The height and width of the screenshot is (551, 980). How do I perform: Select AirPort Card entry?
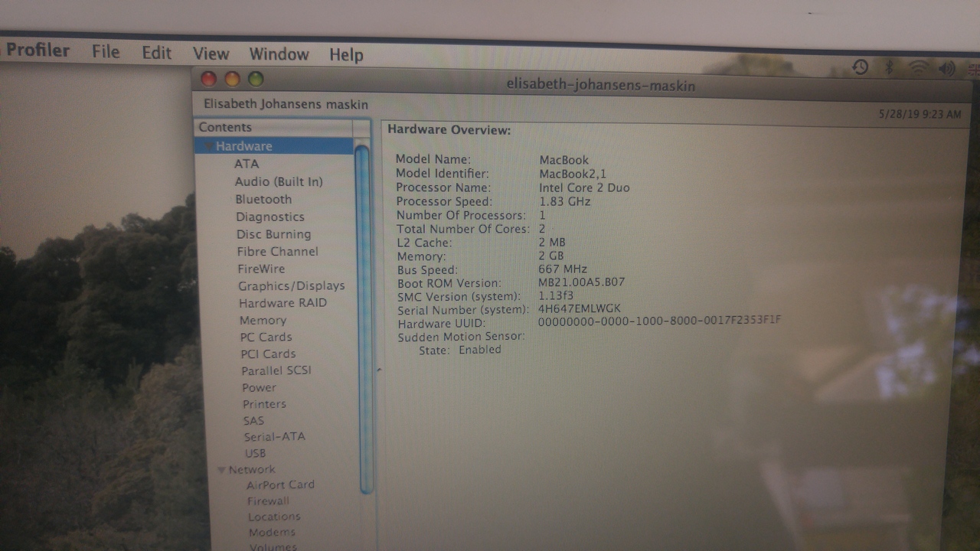280,485
